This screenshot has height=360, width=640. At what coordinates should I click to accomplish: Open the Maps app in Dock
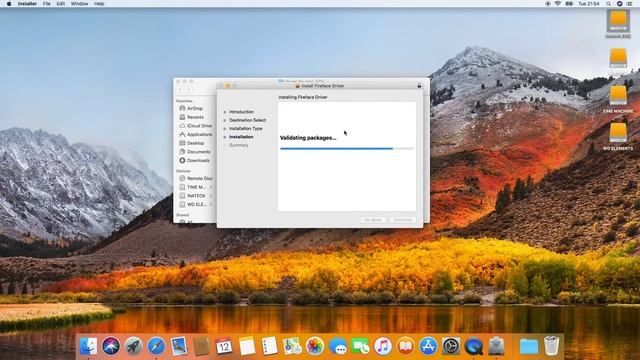(x=292, y=346)
